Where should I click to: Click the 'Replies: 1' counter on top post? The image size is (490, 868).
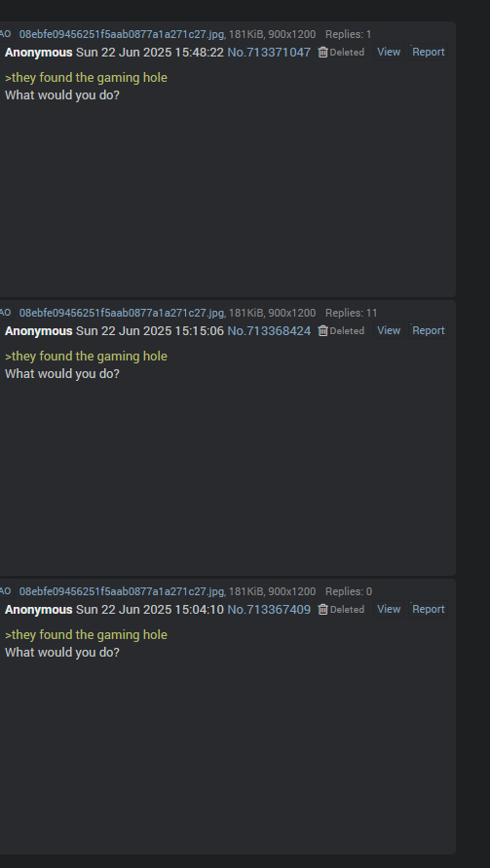348,34
